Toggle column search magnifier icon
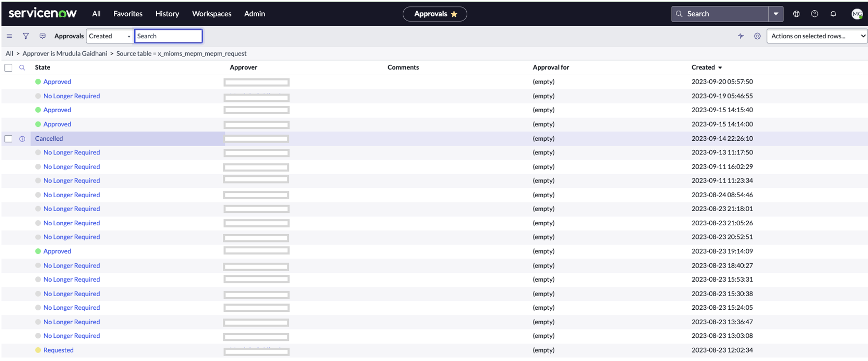868x361 pixels. point(22,68)
